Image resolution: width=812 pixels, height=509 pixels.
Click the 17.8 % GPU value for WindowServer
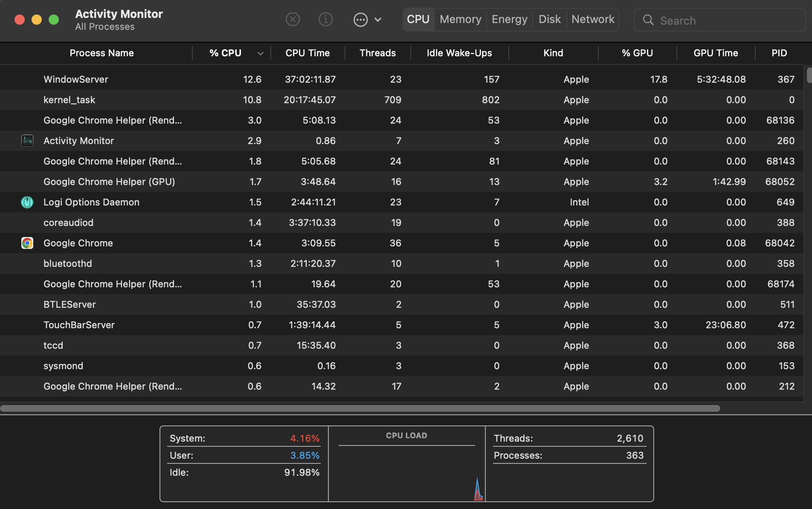659,79
